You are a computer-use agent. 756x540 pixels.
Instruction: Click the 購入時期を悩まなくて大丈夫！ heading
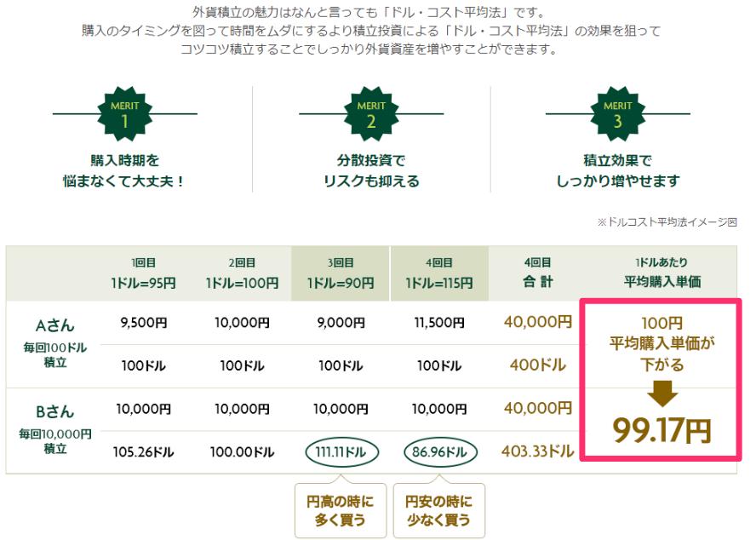[x=124, y=171]
